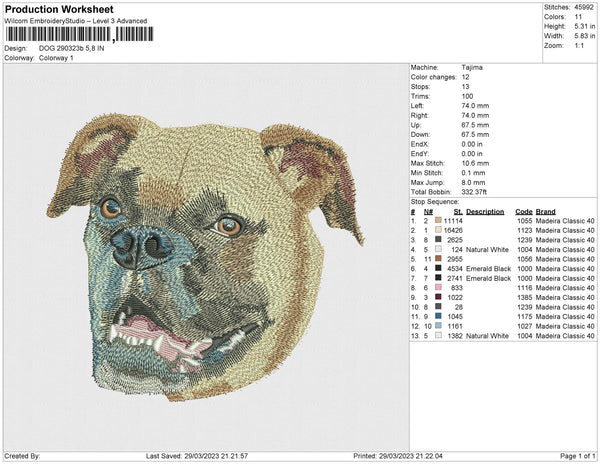Click thread code '1027'
The height and width of the screenshot is (464, 600).
tap(525, 326)
